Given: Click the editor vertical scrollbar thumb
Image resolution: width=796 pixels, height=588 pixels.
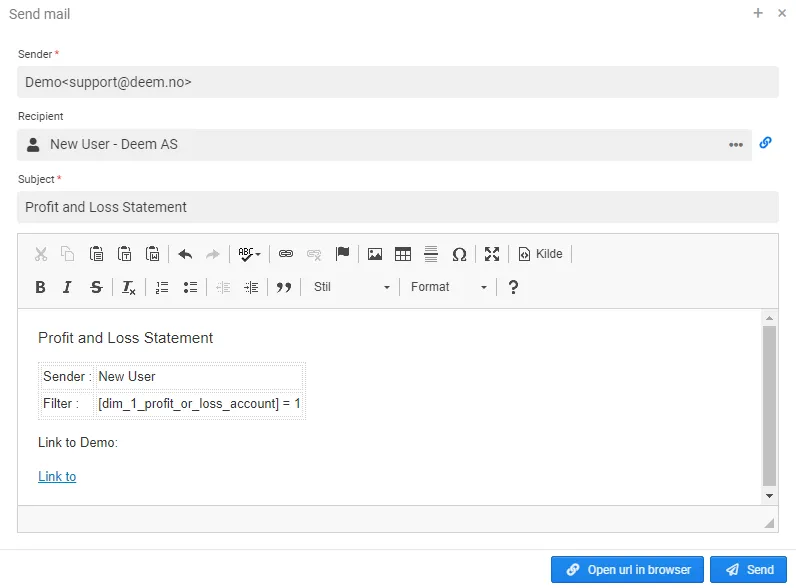Looking at the screenshot, I should click(769, 406).
